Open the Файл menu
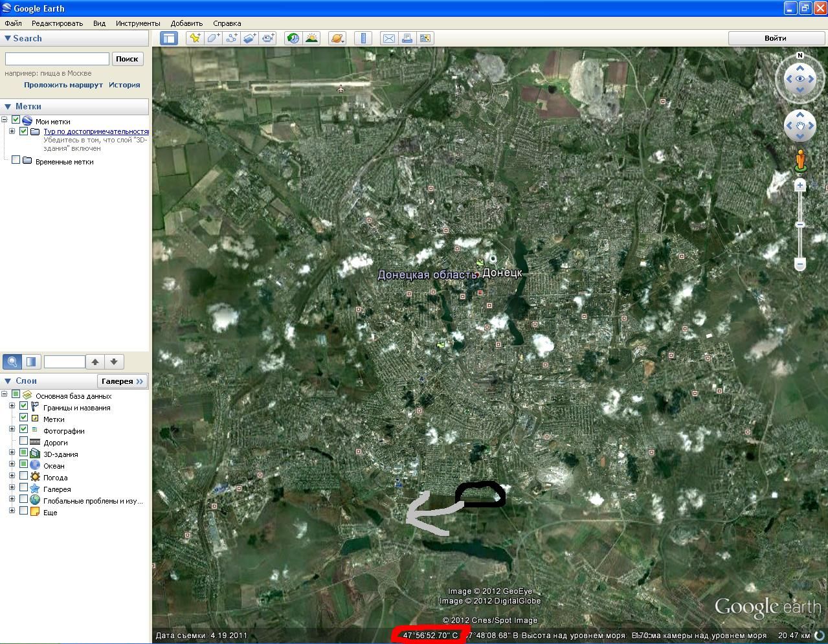The width and height of the screenshot is (828, 644). point(13,23)
